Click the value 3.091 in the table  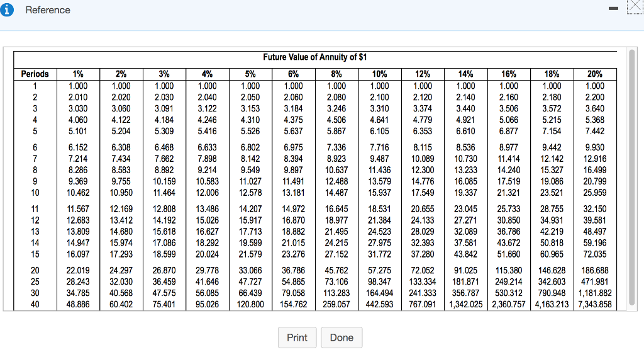click(164, 108)
